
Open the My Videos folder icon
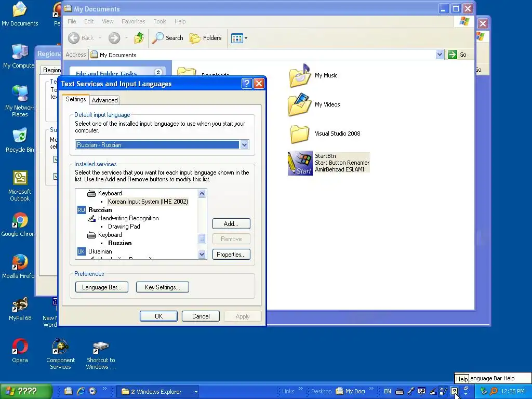[x=300, y=104]
